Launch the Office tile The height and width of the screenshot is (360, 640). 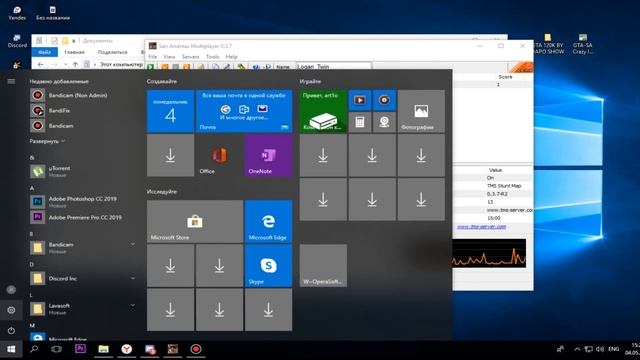point(219,156)
